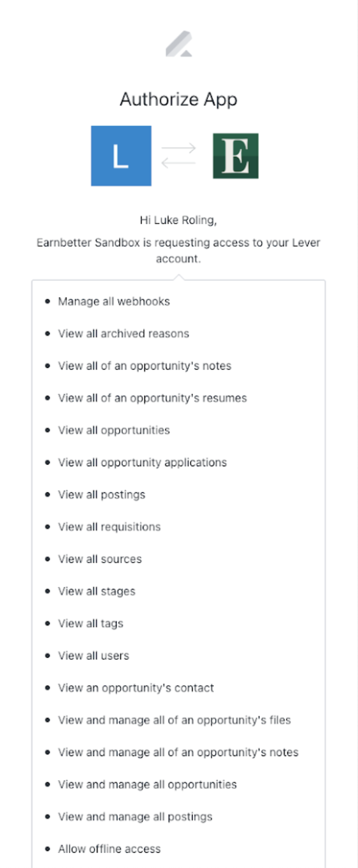
Task: Click the Hi Luke Roling greeting text
Action: [x=178, y=220]
